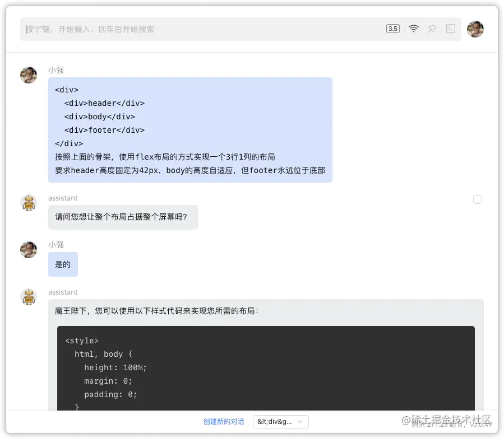Click margin: 0; in code block
Viewport: 504px width, 438px height.
108,381
